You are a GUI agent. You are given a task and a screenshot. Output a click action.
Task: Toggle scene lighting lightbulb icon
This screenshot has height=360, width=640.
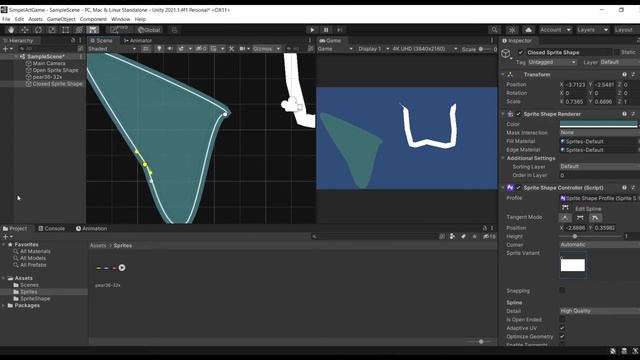coord(159,49)
